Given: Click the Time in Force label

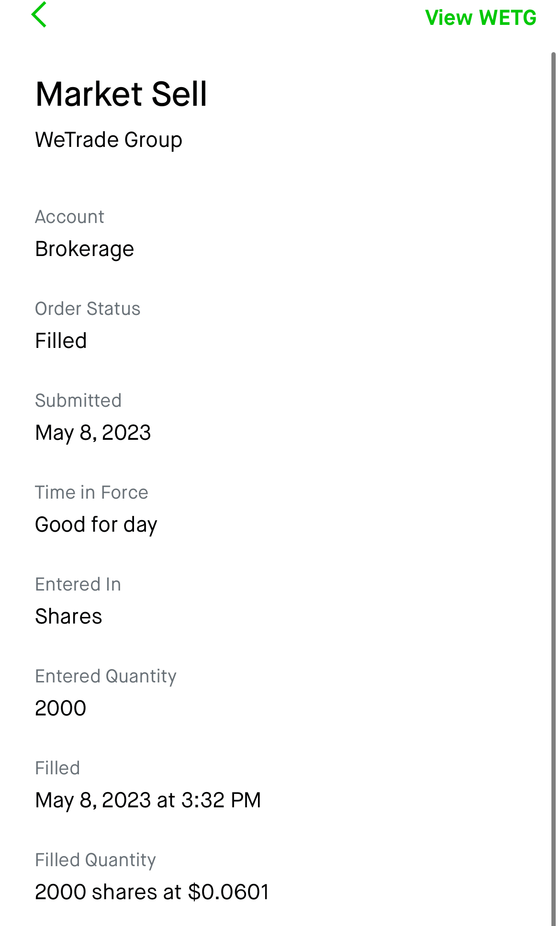Looking at the screenshot, I should click(91, 493).
